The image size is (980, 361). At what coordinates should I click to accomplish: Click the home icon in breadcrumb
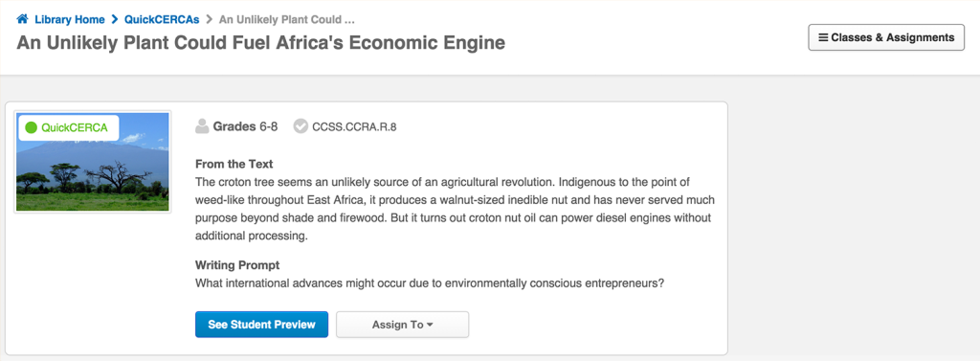23,19
